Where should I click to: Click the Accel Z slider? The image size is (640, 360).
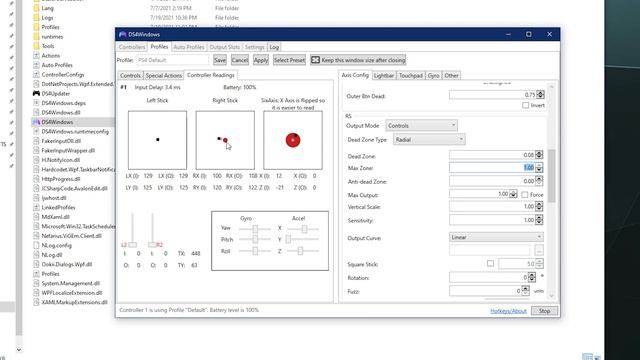tap(302, 251)
